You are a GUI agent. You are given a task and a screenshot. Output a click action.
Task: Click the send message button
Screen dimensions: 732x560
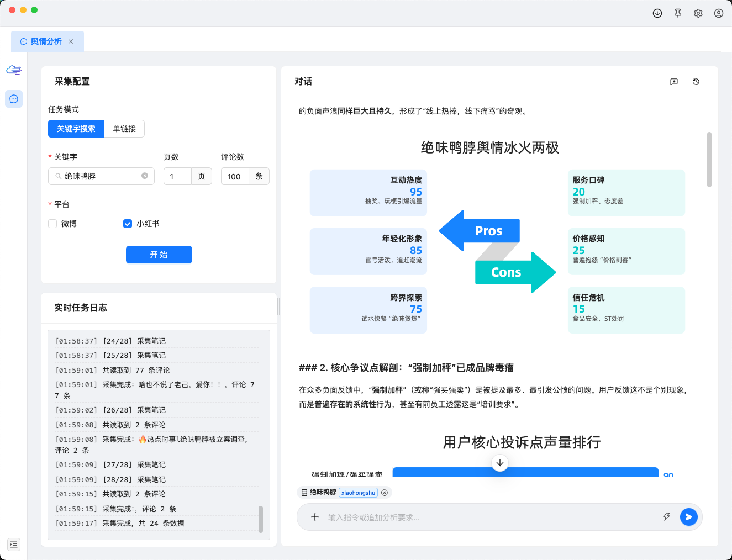coord(688,517)
